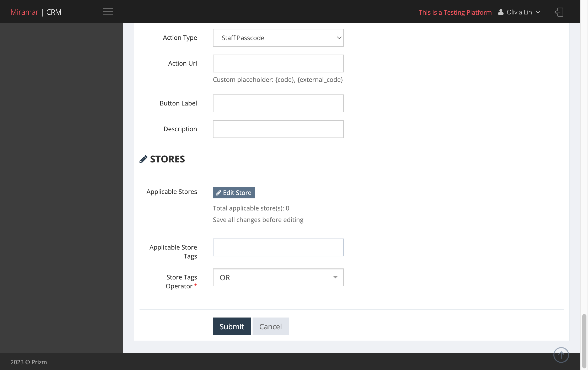Focus the Action Url input field
The image size is (588, 370).
(x=278, y=64)
